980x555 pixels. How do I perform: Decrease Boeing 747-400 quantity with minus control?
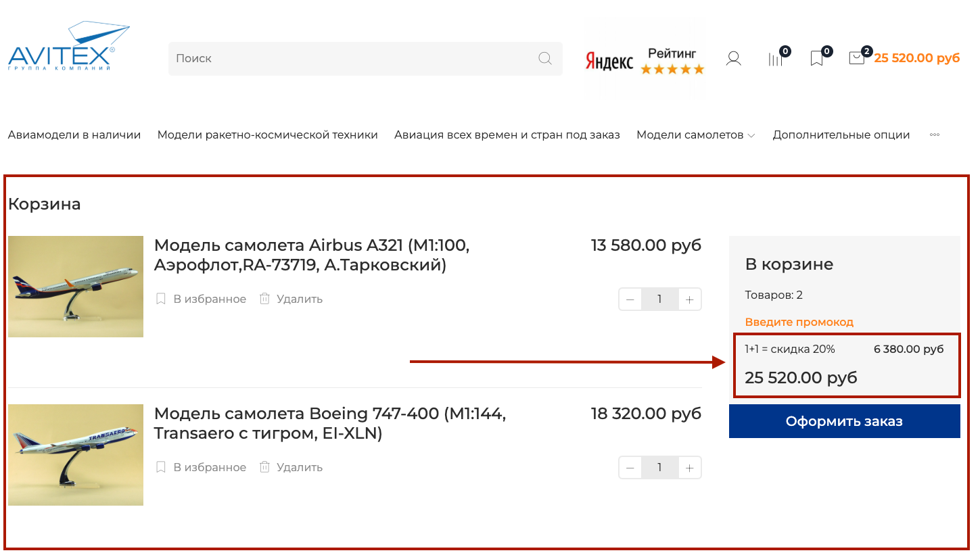pyautogui.click(x=630, y=467)
